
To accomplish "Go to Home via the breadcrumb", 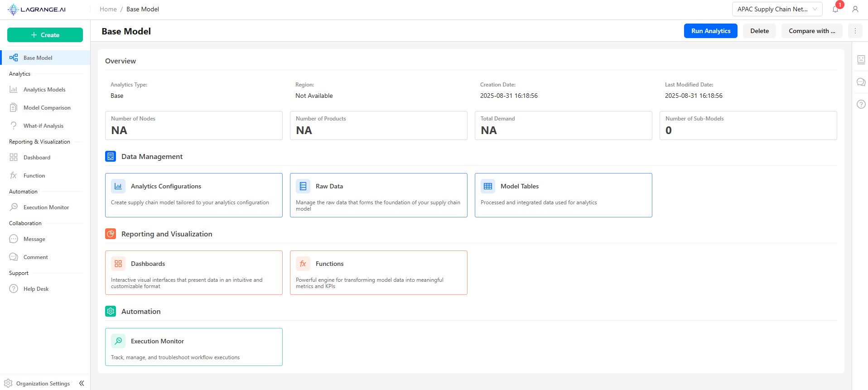I will (x=108, y=9).
